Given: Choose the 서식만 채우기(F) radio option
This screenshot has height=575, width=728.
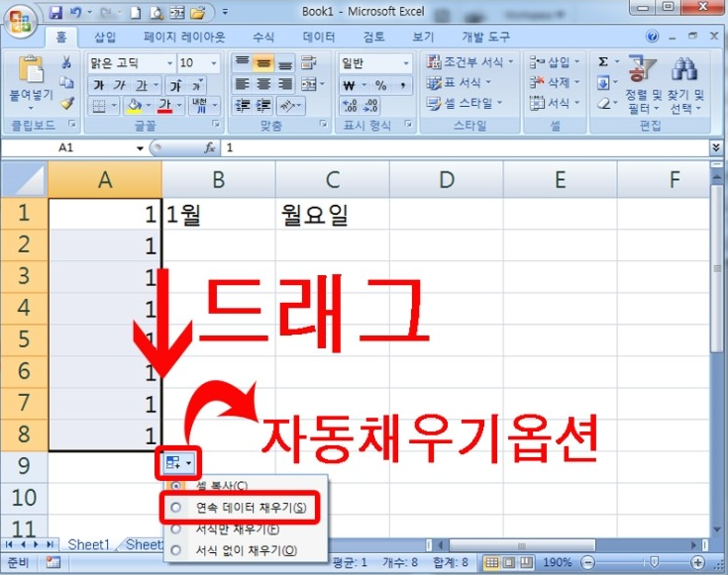Looking at the screenshot, I should click(x=175, y=528).
